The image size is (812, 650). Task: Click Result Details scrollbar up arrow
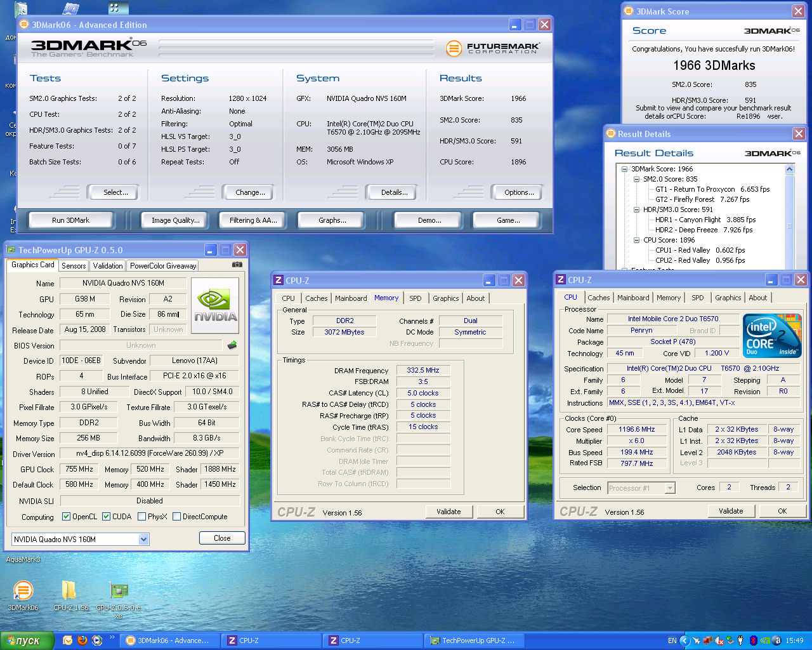(x=790, y=169)
